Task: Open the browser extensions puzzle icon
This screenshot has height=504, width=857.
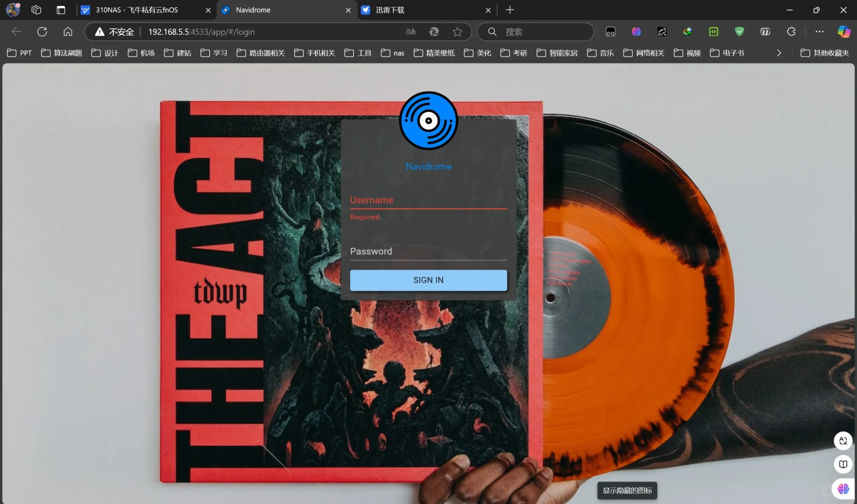Action: point(791,32)
